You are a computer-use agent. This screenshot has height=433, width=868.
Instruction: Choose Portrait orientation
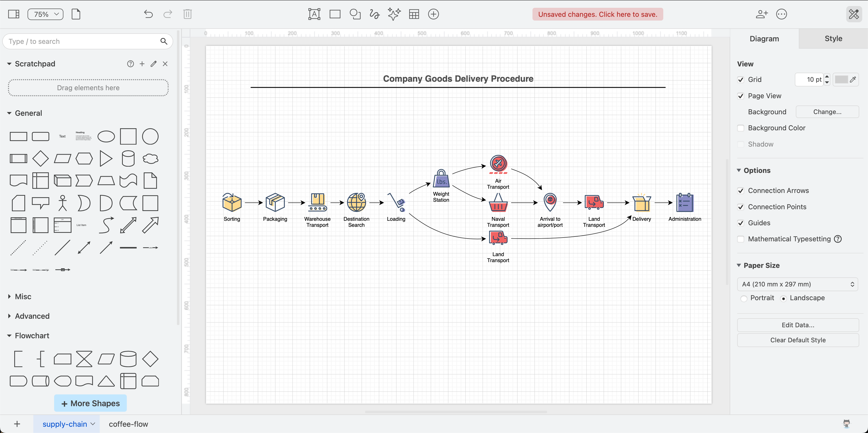point(744,298)
